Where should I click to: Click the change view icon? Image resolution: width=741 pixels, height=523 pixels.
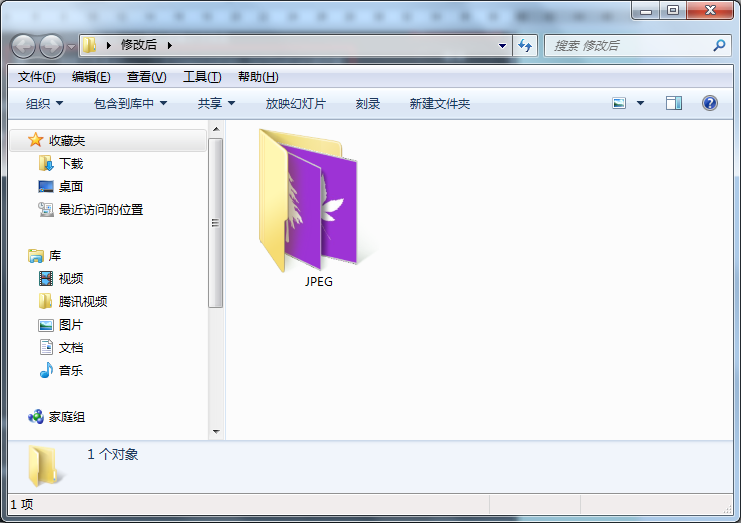coord(619,103)
